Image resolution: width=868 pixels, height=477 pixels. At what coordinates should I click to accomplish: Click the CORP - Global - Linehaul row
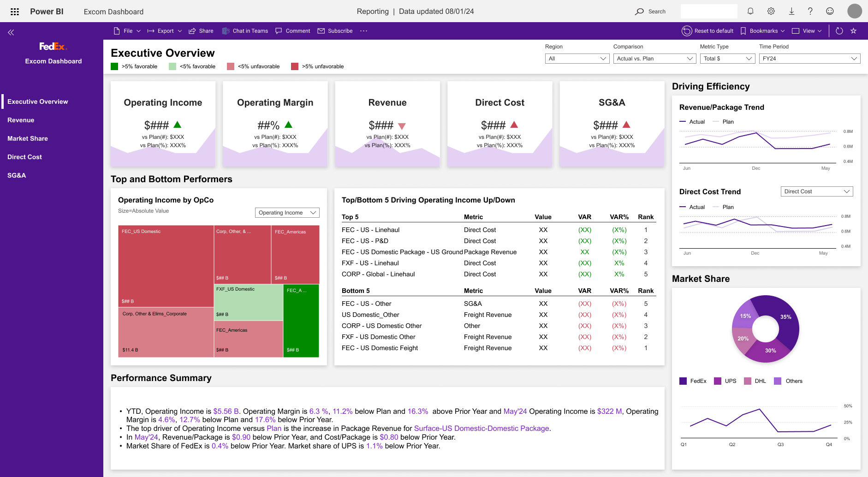[x=498, y=274]
